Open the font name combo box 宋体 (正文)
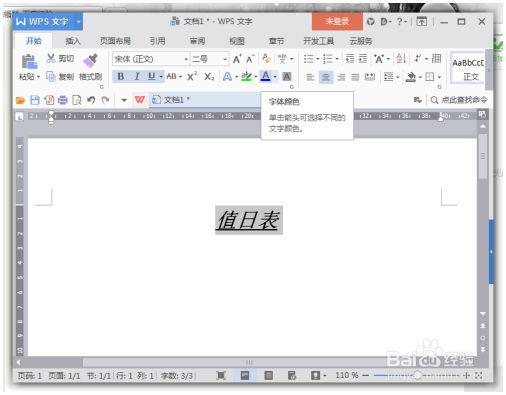 pyautogui.click(x=151, y=59)
